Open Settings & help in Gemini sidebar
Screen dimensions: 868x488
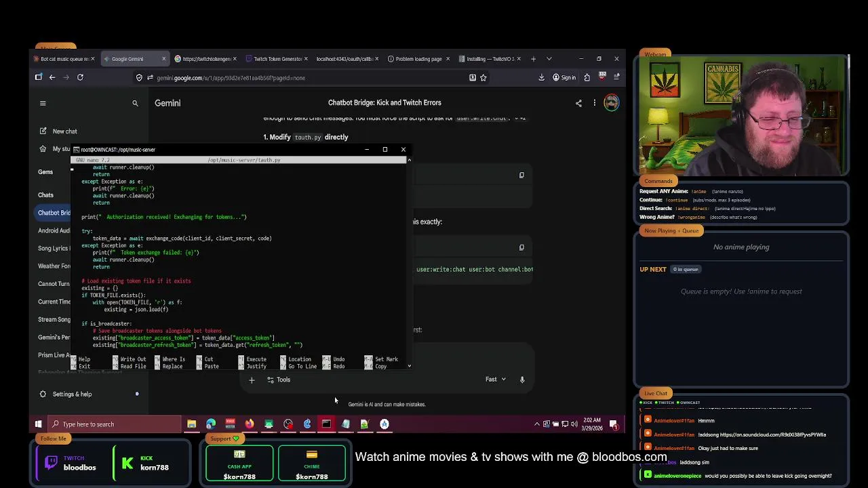pos(66,394)
